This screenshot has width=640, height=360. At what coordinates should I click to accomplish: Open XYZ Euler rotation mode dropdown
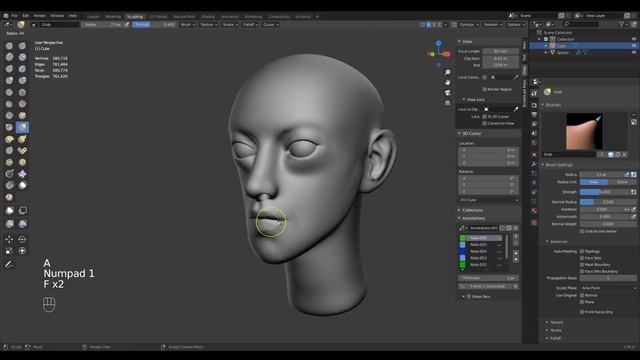pos(489,200)
